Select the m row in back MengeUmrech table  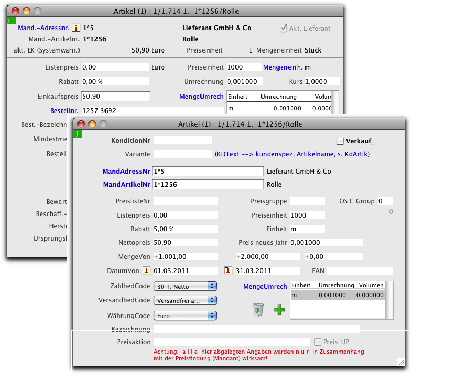click(279, 108)
